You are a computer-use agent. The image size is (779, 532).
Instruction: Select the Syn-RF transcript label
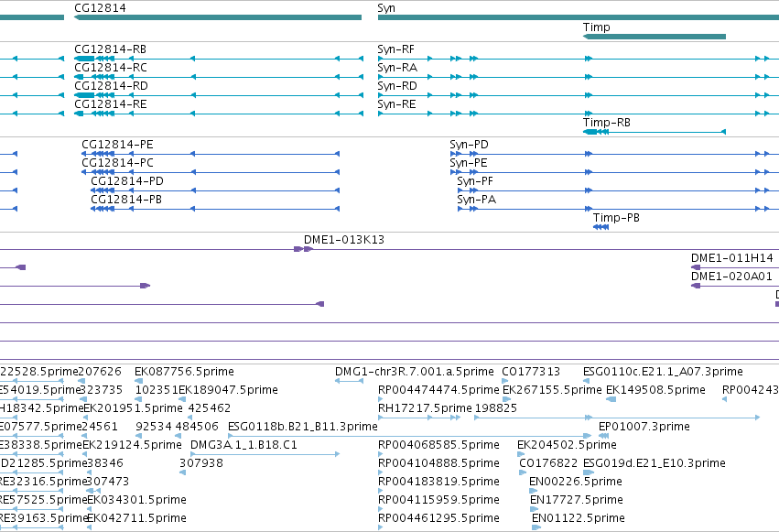click(396, 49)
